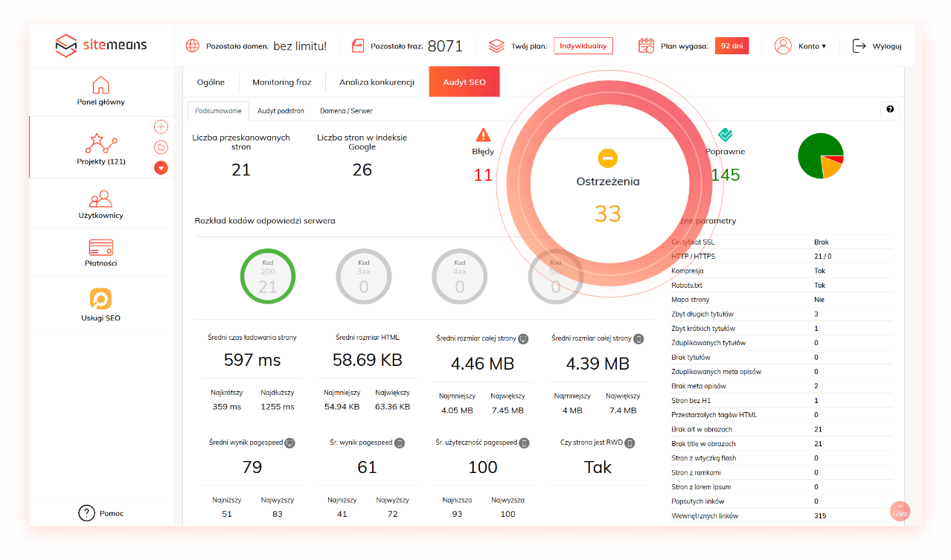
Task: Open the Ogólne tab
Action: (211, 83)
